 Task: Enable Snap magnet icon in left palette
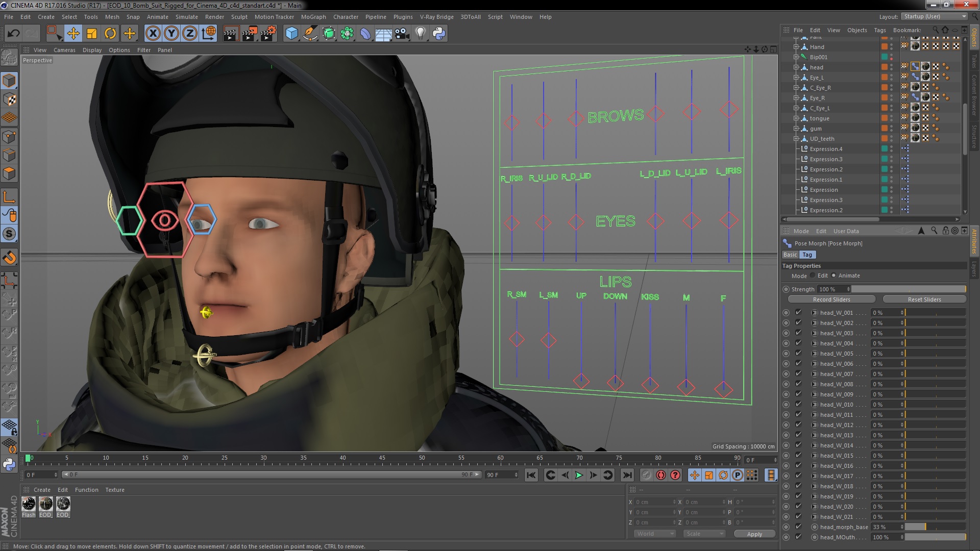coord(9,258)
